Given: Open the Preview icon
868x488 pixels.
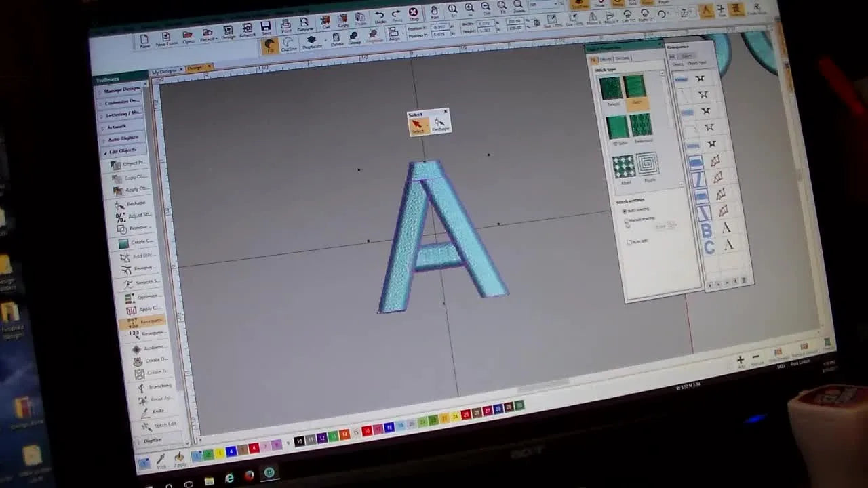Looking at the screenshot, I should tap(305, 25).
